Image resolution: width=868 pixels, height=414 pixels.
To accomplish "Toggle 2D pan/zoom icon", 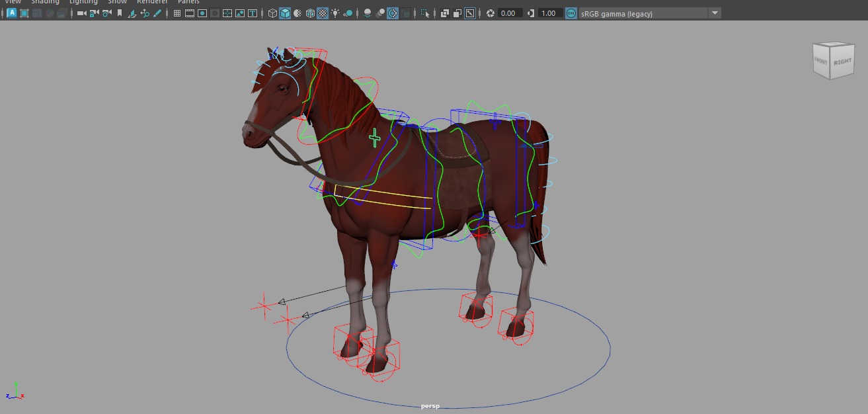I will [x=145, y=13].
